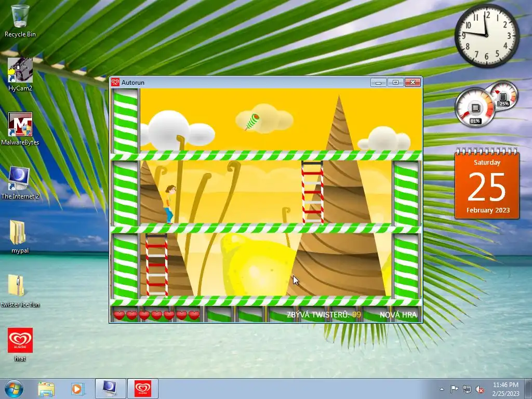Switch to the Algida game taskbar button
This screenshot has width=532, height=399.
(143, 389)
